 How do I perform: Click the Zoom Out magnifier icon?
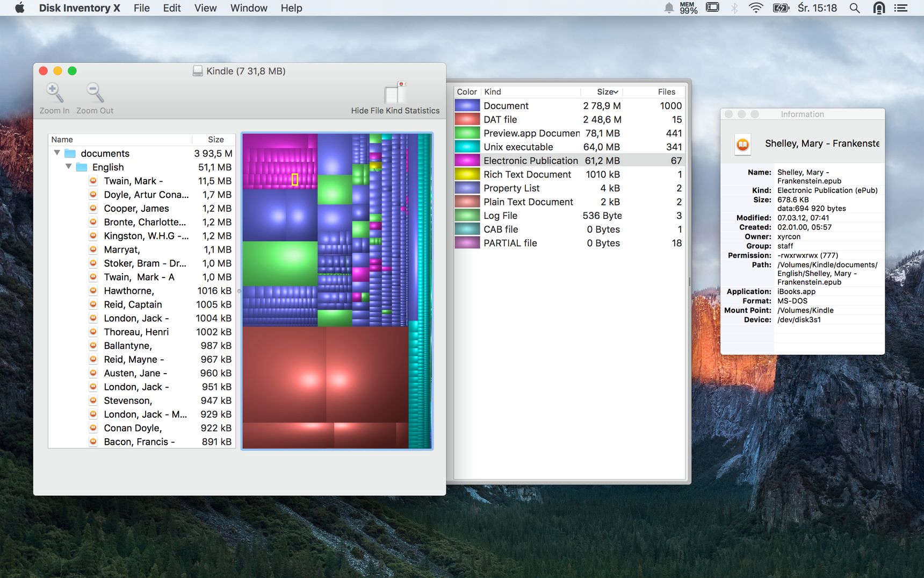pos(95,93)
